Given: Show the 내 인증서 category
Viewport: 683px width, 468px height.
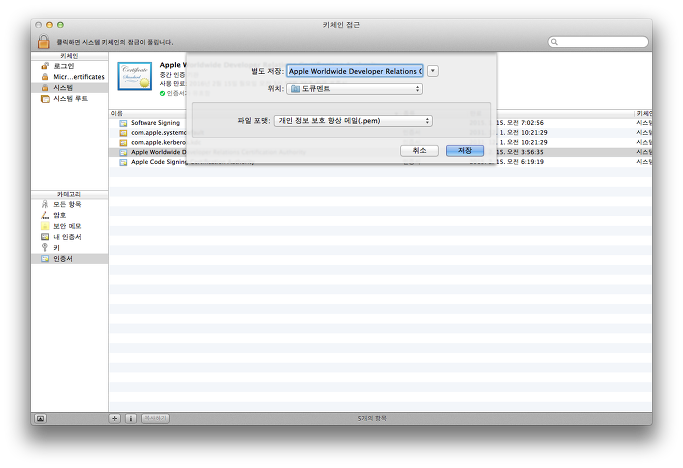Looking at the screenshot, I should [70, 237].
